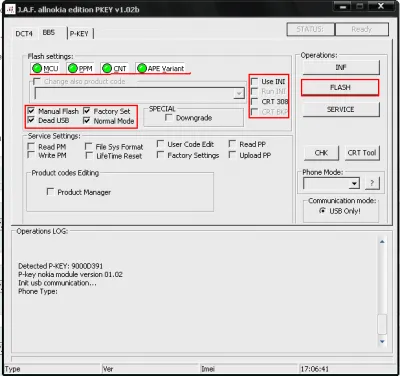The width and height of the screenshot is (400, 376).
Task: Check the Product Manager checkbox
Action: click(50, 192)
